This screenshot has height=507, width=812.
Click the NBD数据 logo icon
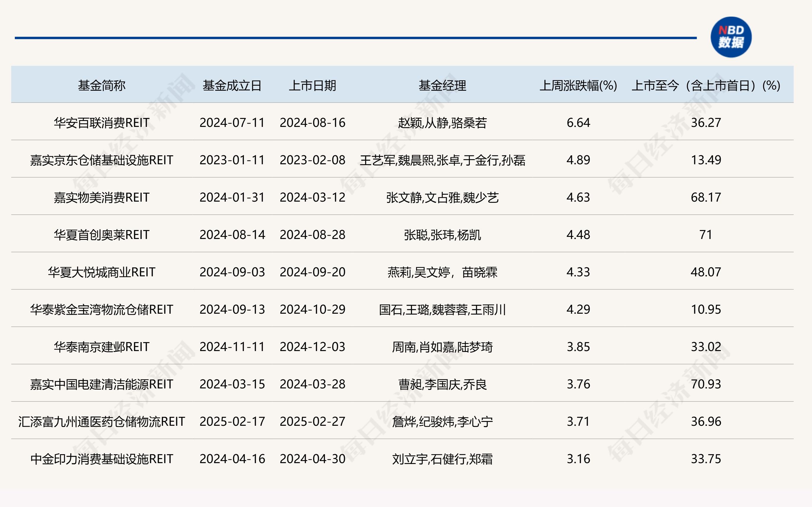click(731, 37)
